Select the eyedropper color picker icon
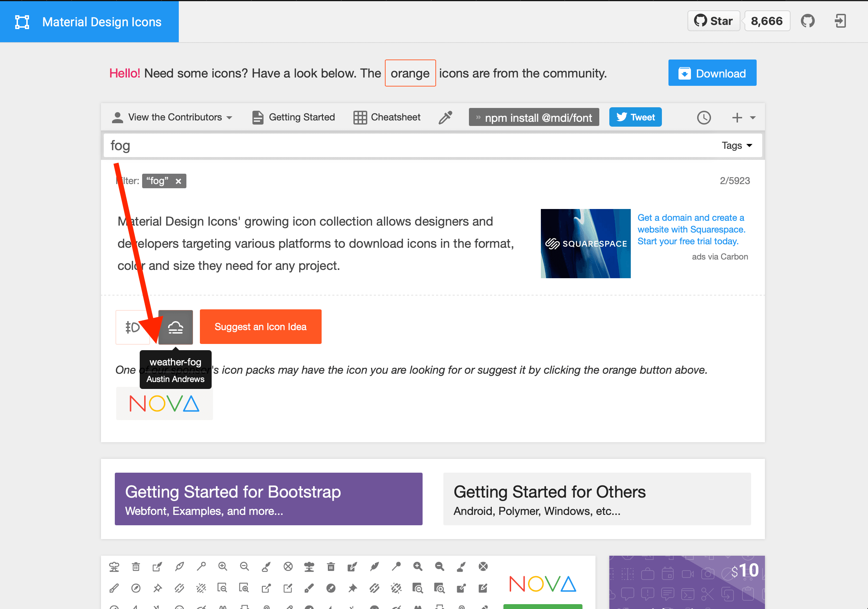The image size is (868, 609). pyautogui.click(x=445, y=117)
